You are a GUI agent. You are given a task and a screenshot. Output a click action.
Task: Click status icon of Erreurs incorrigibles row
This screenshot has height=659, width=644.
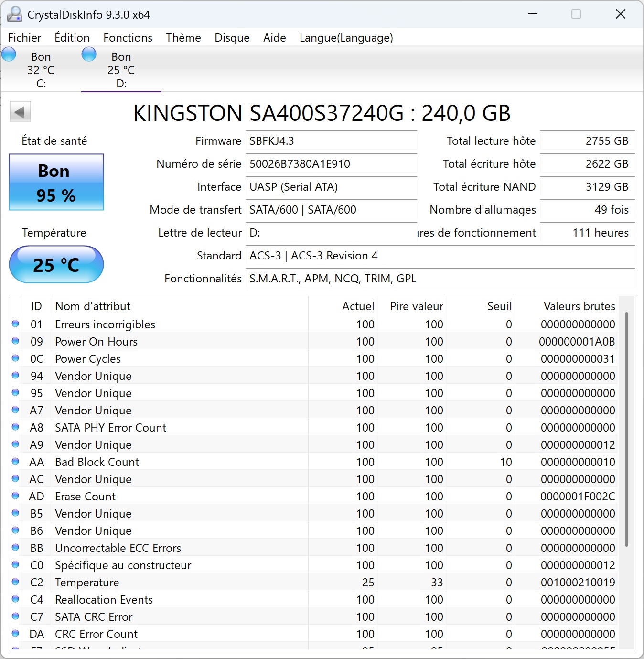tap(15, 324)
